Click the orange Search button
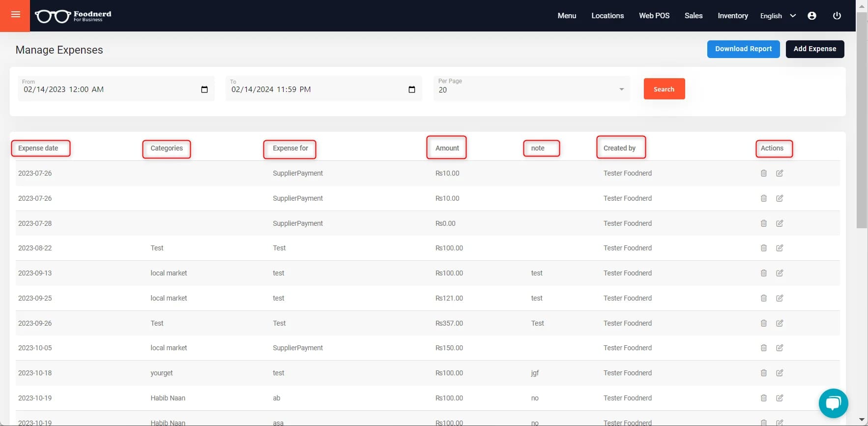The image size is (868, 426). (664, 89)
